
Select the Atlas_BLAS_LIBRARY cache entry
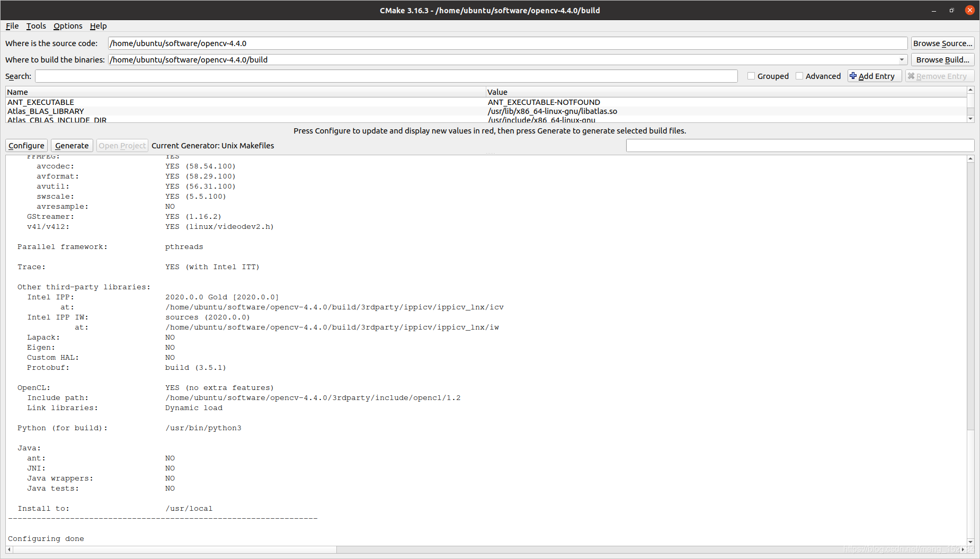(x=46, y=111)
